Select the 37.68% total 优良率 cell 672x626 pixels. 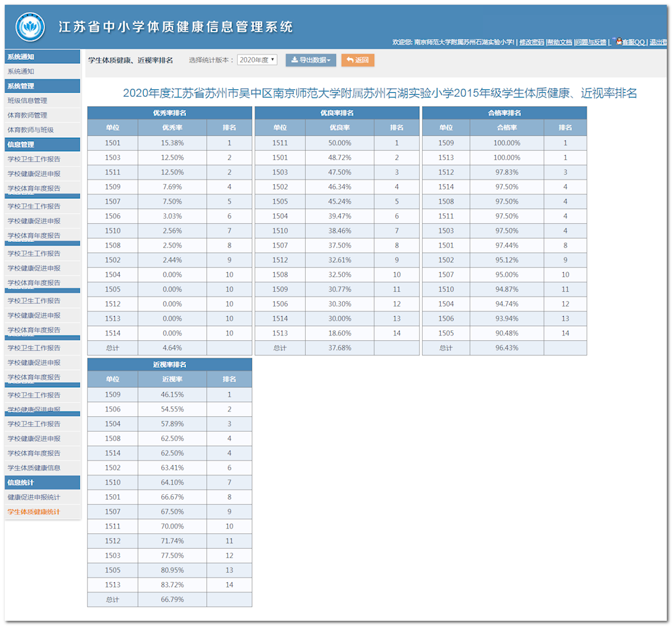tap(340, 348)
